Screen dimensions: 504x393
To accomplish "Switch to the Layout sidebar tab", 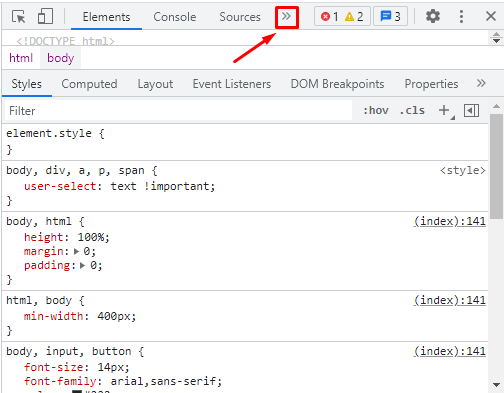I will point(155,84).
